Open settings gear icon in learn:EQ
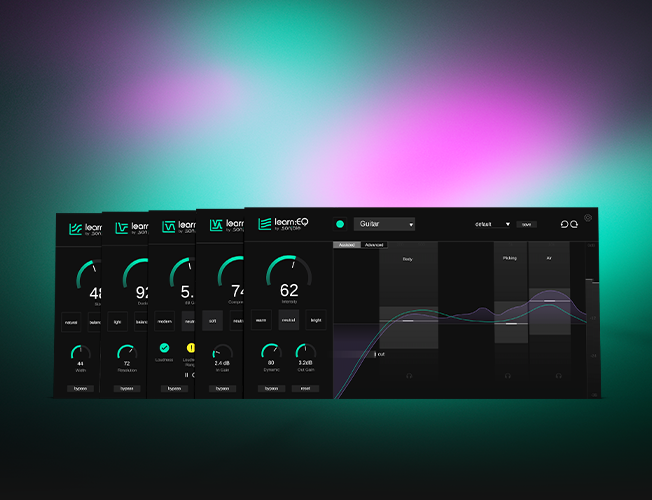The image size is (652, 500). click(588, 218)
